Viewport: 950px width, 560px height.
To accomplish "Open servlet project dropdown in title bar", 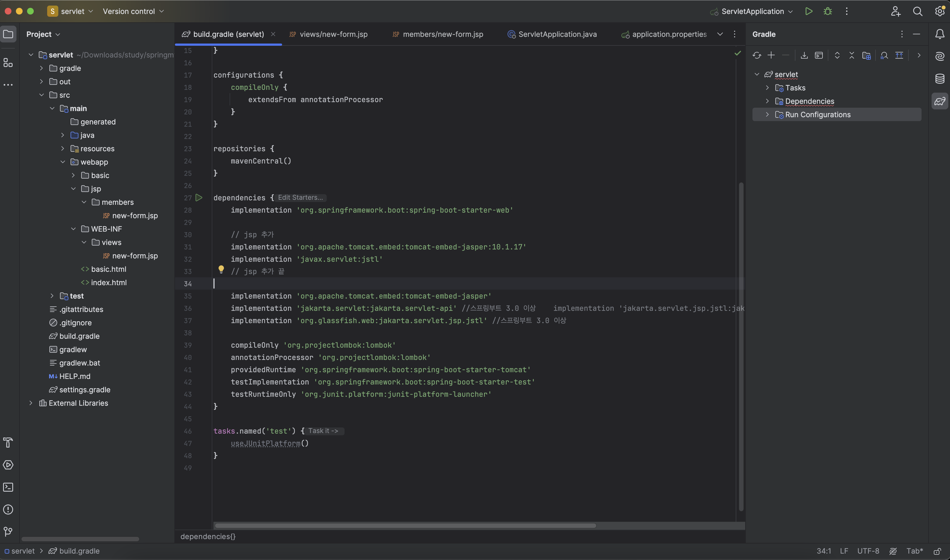I will click(x=71, y=11).
